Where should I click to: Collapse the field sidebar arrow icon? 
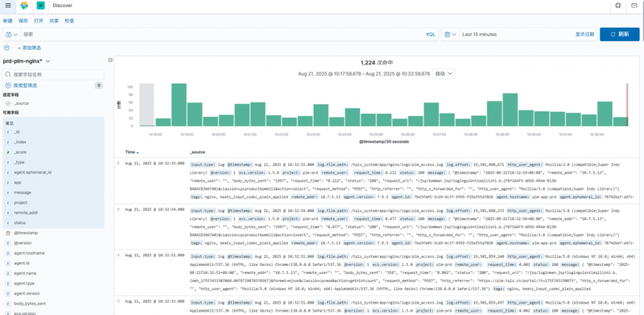click(x=110, y=60)
